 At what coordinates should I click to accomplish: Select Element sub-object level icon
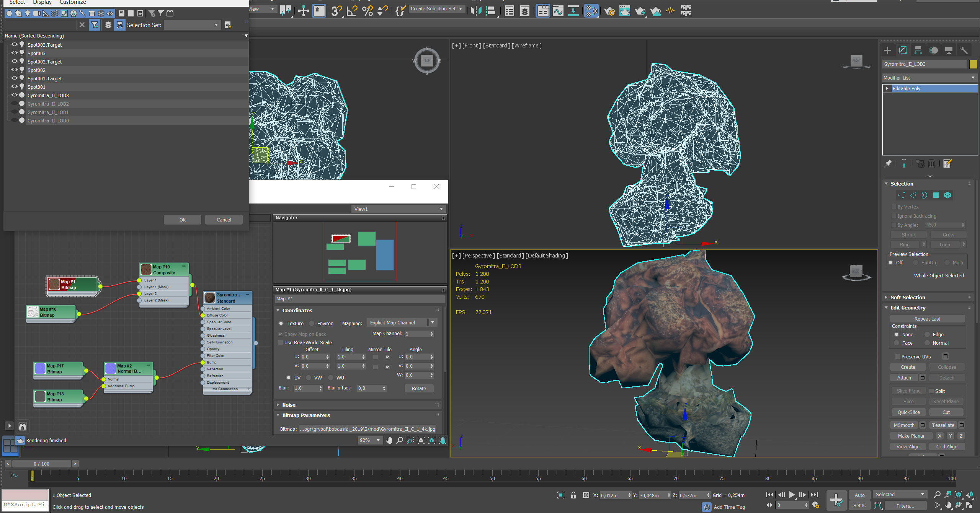[x=947, y=195]
